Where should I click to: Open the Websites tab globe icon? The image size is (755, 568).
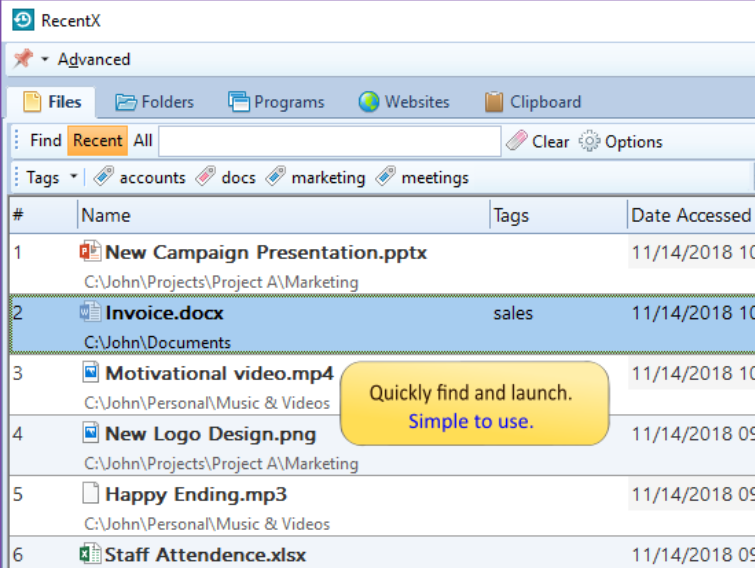pyautogui.click(x=369, y=102)
